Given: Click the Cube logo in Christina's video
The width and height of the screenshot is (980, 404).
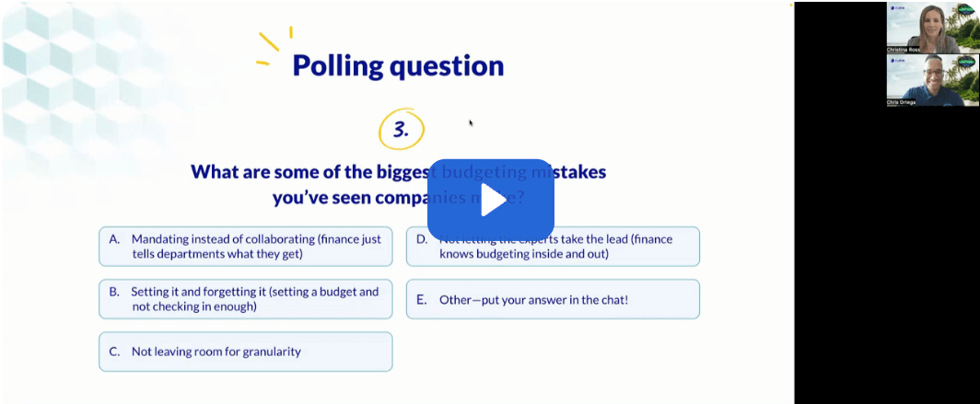Looking at the screenshot, I should tap(898, 7).
